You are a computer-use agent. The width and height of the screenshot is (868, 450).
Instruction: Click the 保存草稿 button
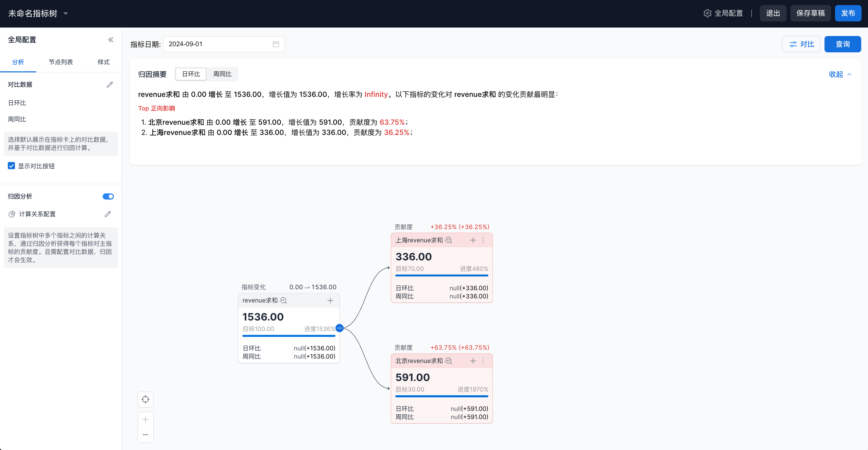(810, 13)
